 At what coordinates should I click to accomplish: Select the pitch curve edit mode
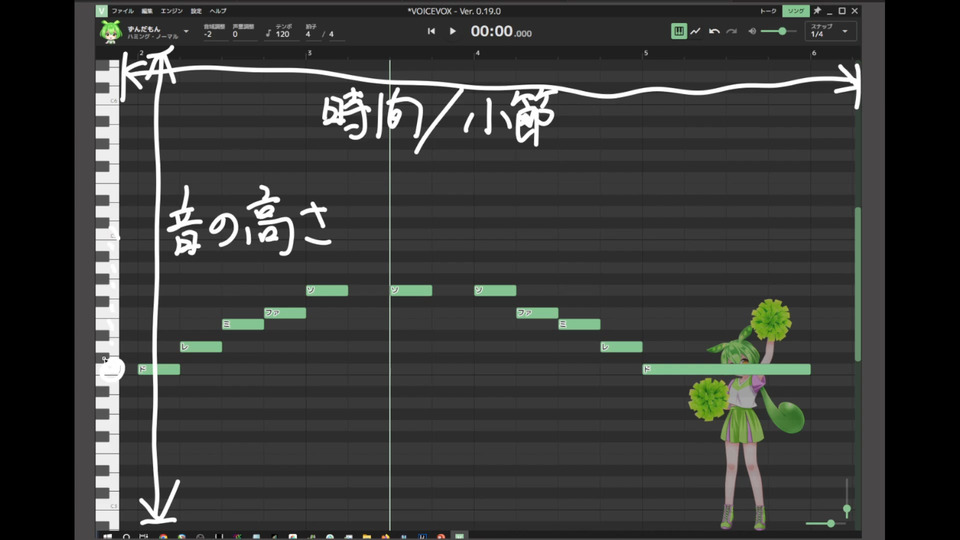tap(696, 31)
